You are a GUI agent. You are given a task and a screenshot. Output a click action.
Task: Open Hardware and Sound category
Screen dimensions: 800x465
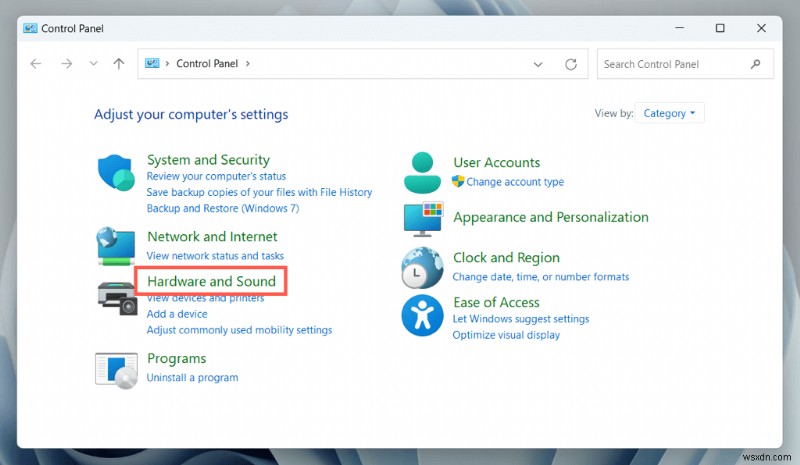click(211, 281)
